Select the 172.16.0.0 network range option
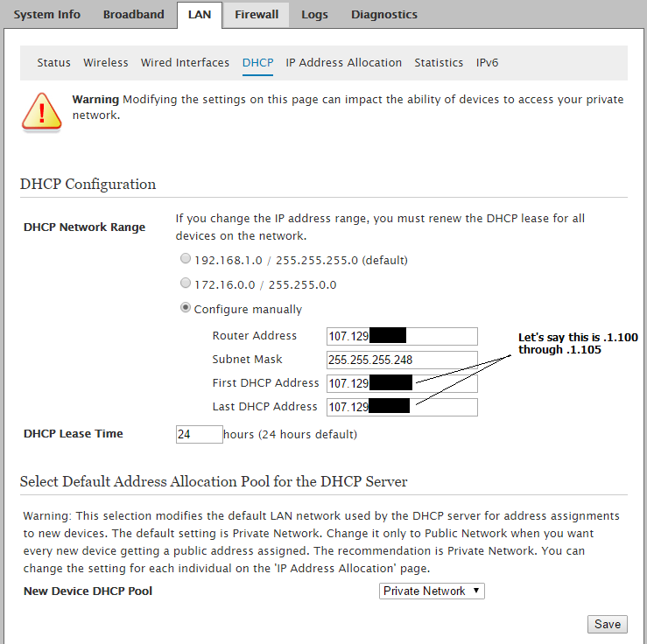This screenshot has height=644, width=647. (x=185, y=284)
